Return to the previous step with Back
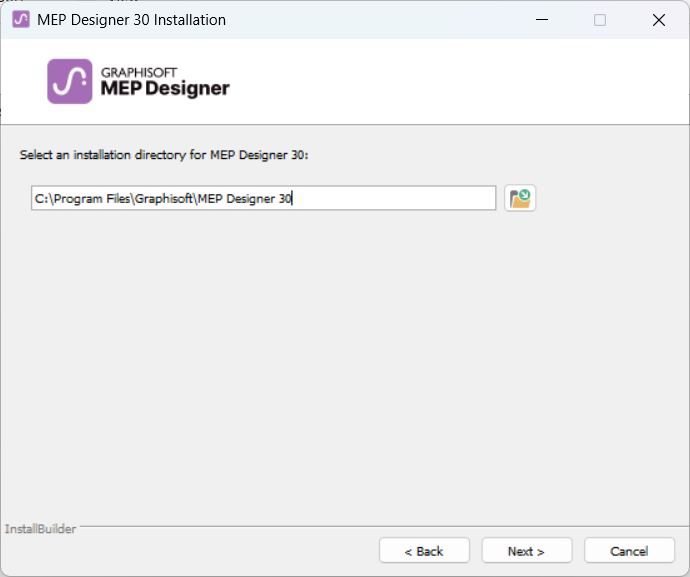This screenshot has width=690, height=577. coord(424,550)
